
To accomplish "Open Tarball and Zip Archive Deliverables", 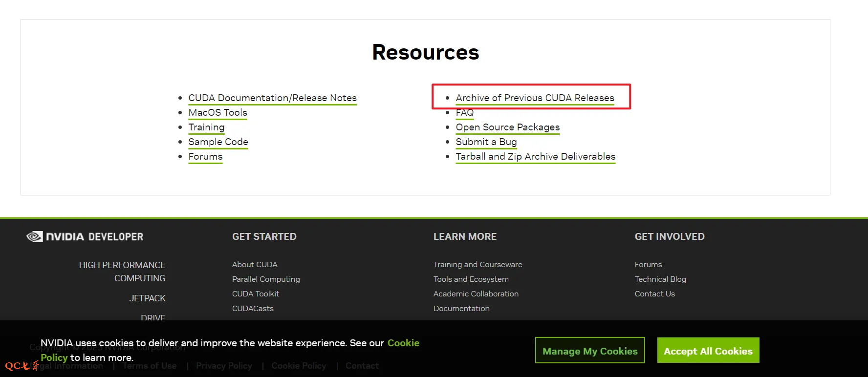I will coord(535,156).
